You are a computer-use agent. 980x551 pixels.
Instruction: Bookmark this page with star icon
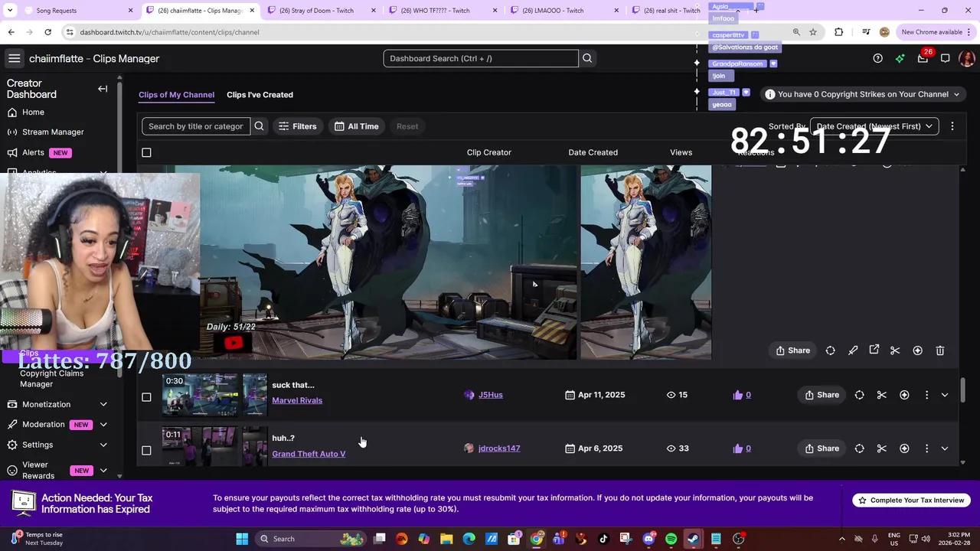click(813, 32)
